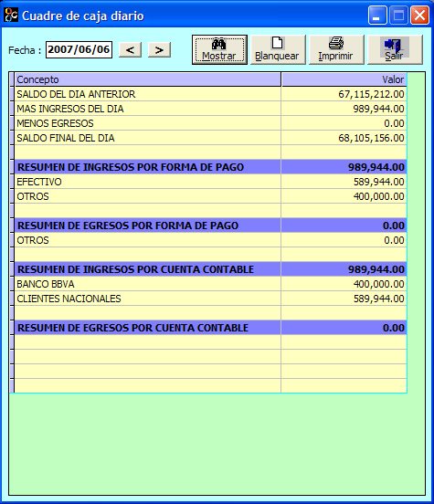Select the SALDO FINAL DEL DIA value cell
Image resolution: width=434 pixels, height=504 pixels.
(x=344, y=138)
